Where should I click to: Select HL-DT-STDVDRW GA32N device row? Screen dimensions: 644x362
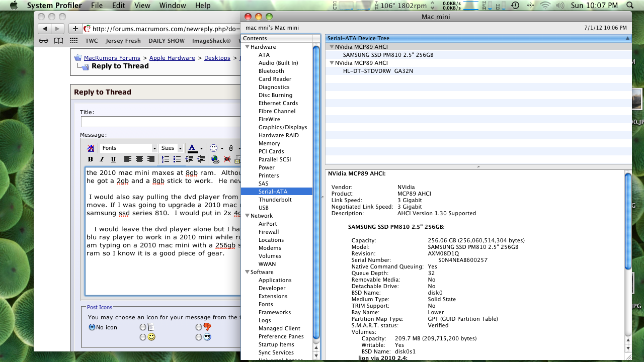click(478, 71)
